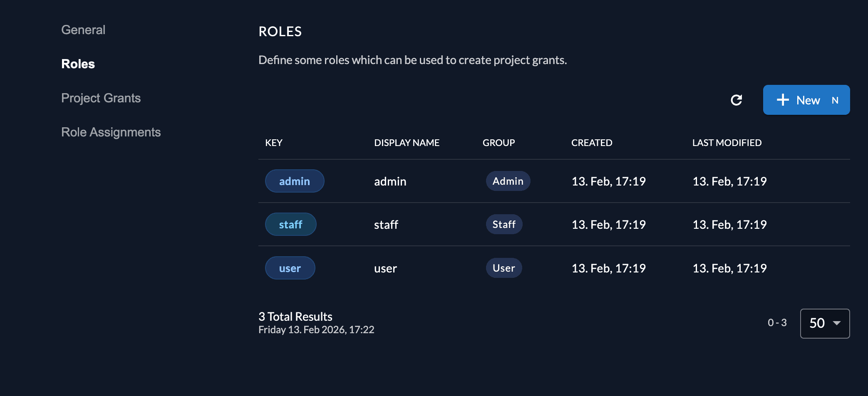868x396 pixels.
Task: Click the User group badge
Action: click(504, 268)
